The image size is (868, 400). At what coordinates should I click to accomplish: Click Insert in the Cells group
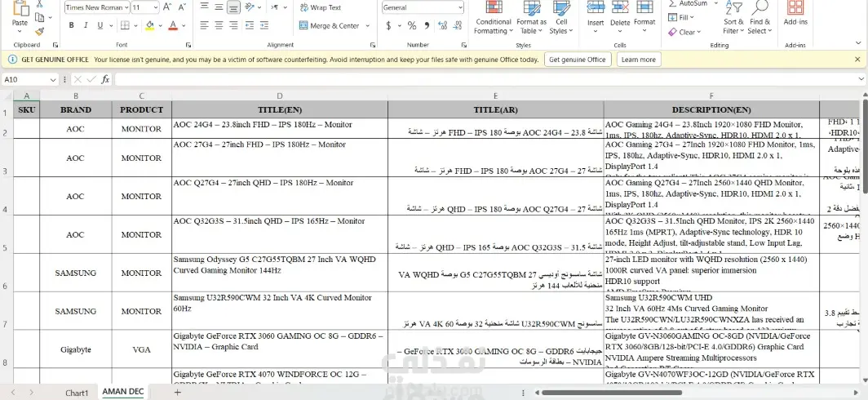coord(596,16)
